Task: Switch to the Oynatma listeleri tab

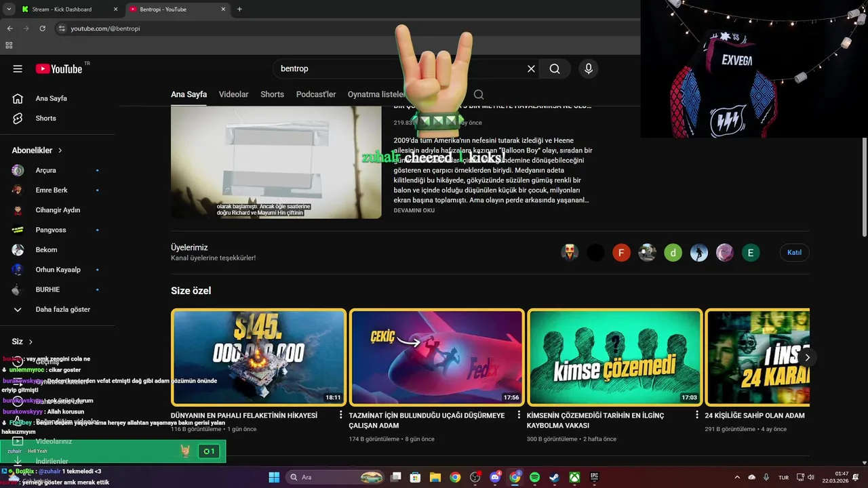Action: 376,94
